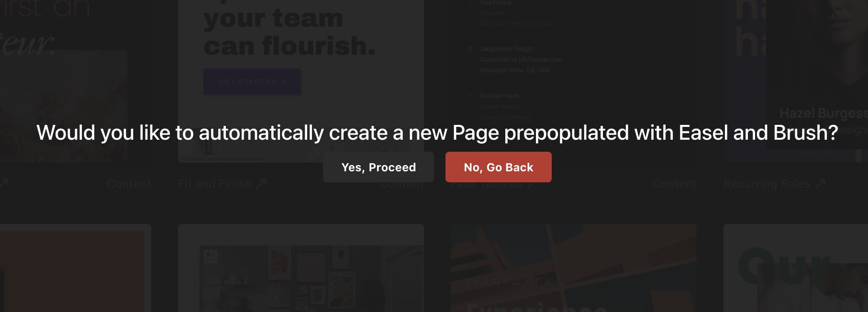
Task: Confirm with the Yes, Proceed button
Action: [x=378, y=167]
